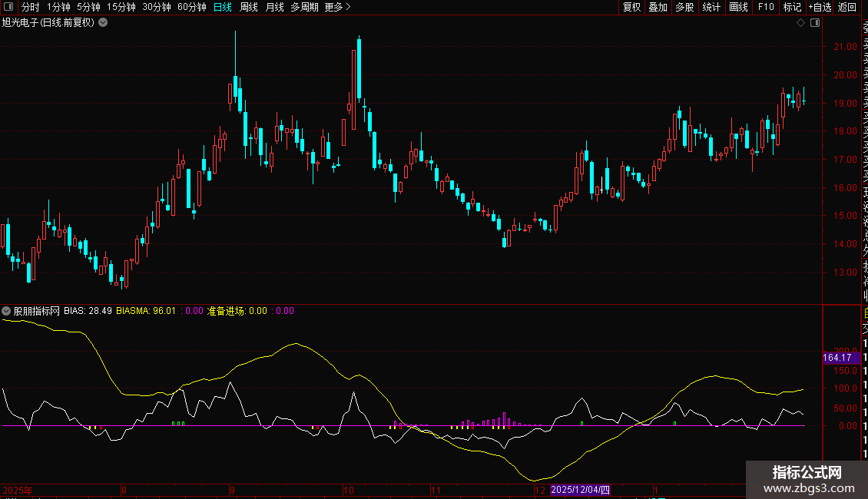Select the 60分钟 timeframe
Image resolution: width=868 pixels, height=499 pixels.
(191, 7)
